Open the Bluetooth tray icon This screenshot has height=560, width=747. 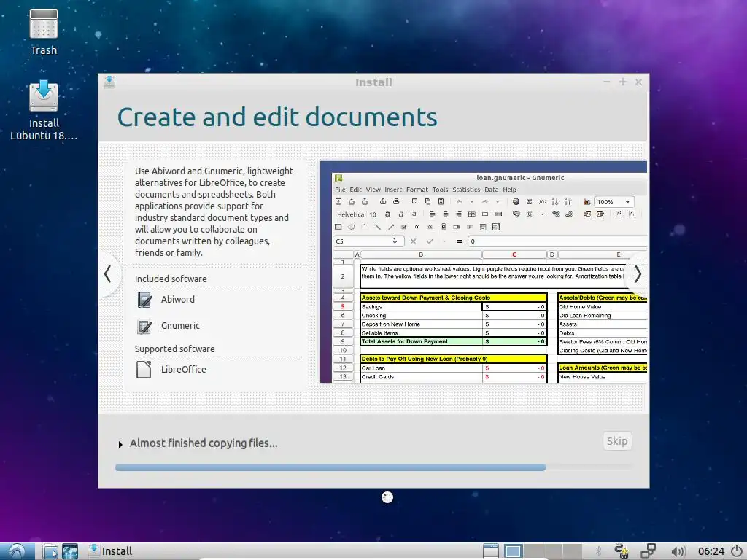point(599,551)
